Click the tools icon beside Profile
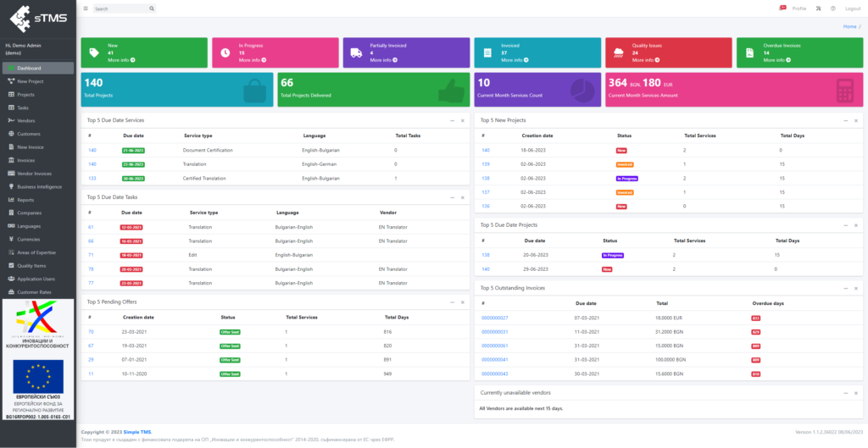The image size is (868, 448). point(818,8)
